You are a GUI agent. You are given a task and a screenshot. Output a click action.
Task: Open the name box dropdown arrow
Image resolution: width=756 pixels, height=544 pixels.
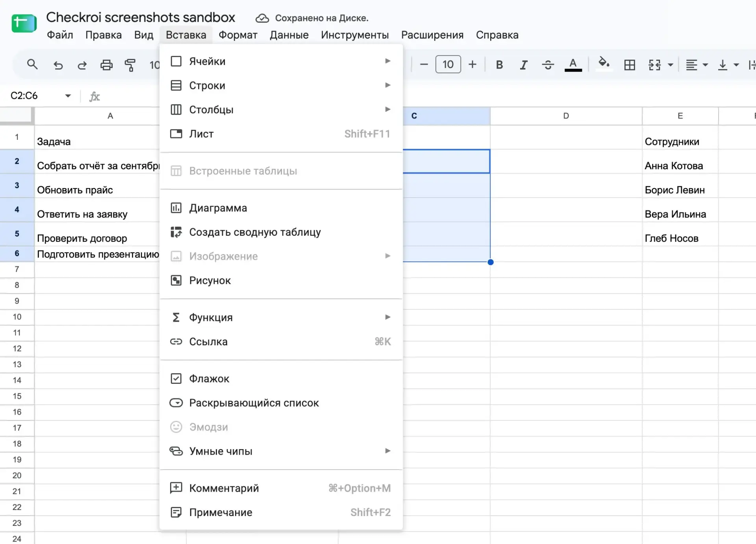click(68, 96)
